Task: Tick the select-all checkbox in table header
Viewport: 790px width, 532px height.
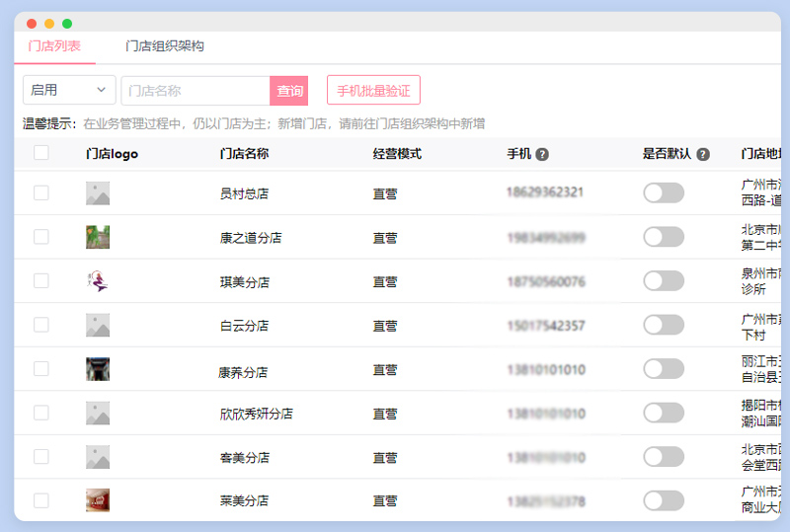Action: tap(41, 153)
